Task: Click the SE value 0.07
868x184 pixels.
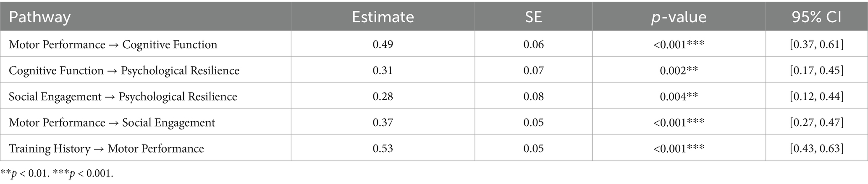Action: [533, 70]
